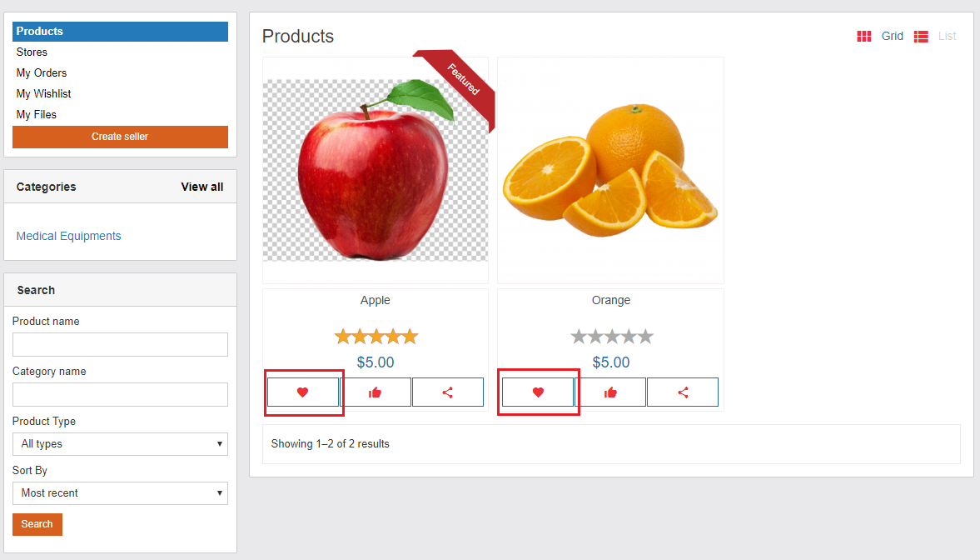Open My Files in sidebar
The width and height of the screenshot is (980, 560).
(37, 115)
